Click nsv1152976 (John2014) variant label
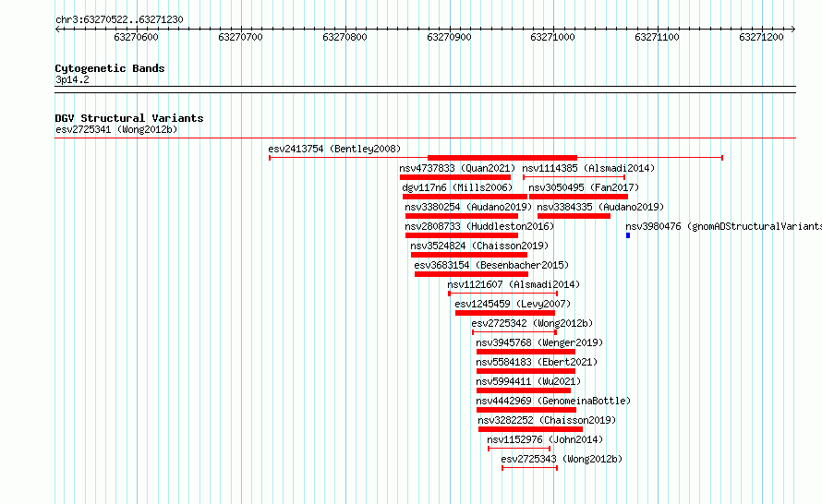822x504 pixels. pos(545,439)
